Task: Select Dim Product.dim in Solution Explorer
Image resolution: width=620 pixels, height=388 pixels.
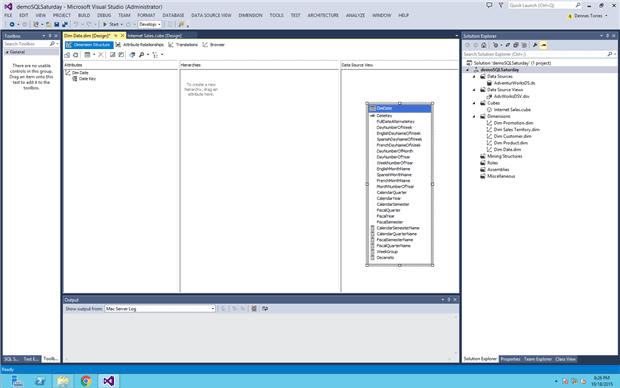Action: (510, 143)
